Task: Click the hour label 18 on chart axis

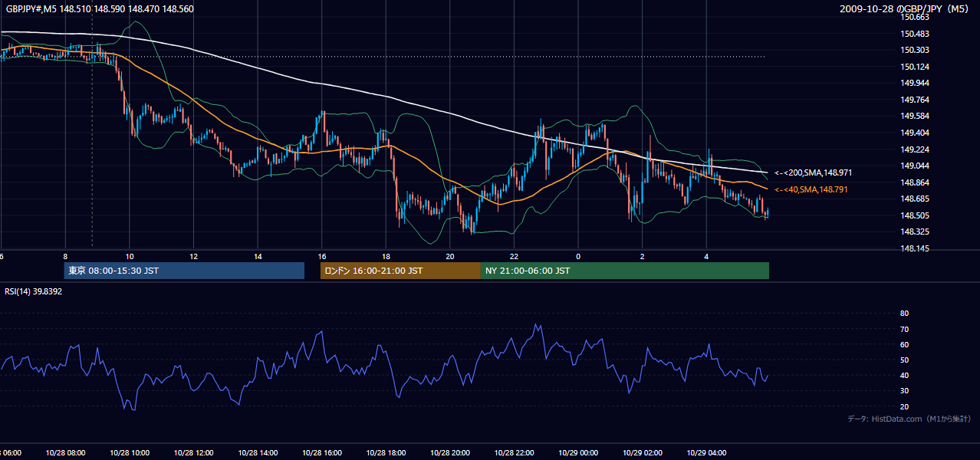Action: pyautogui.click(x=386, y=256)
